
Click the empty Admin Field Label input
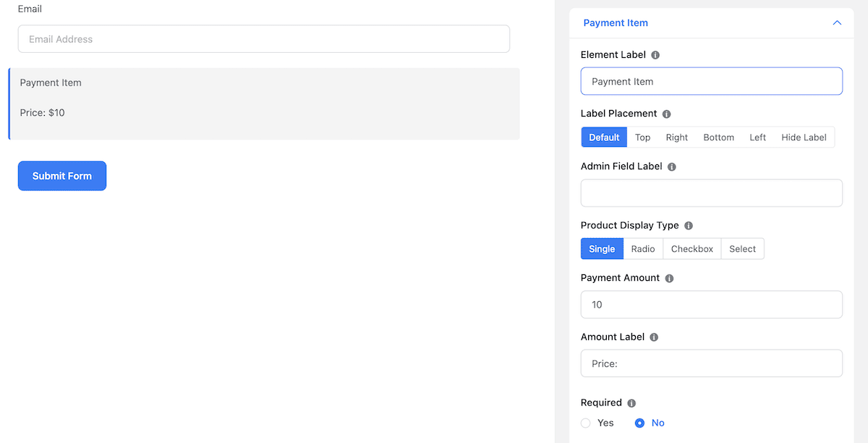[x=712, y=193]
